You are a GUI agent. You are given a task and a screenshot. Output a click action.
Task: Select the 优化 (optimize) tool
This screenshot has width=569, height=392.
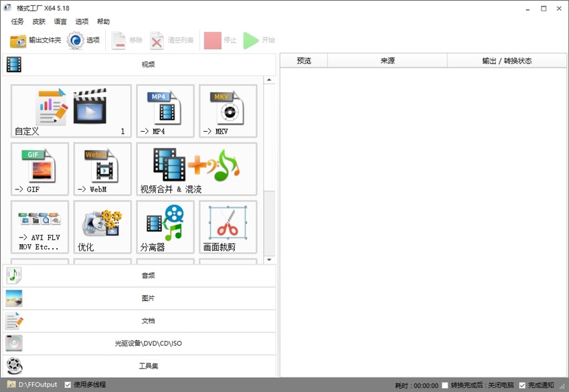pyautogui.click(x=102, y=226)
